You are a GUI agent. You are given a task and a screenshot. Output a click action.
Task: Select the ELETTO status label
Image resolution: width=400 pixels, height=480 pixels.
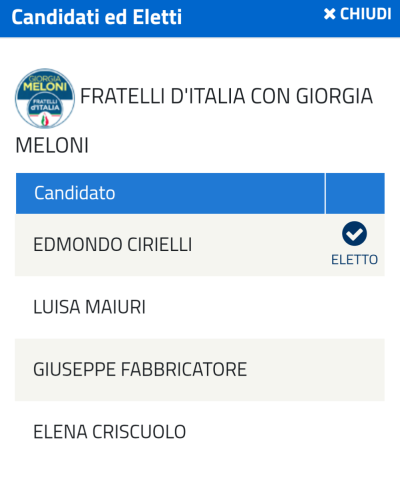click(354, 260)
